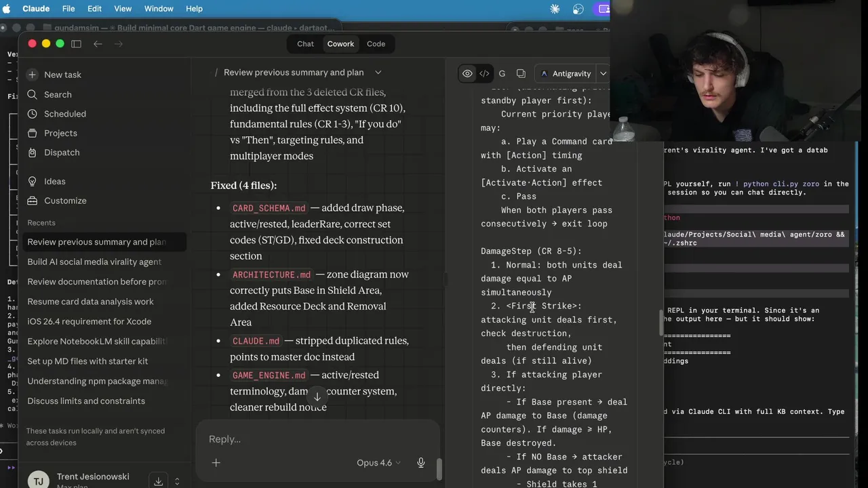Click the Claude menu bar status icon
The height and width of the screenshot is (488, 868).
tap(555, 9)
